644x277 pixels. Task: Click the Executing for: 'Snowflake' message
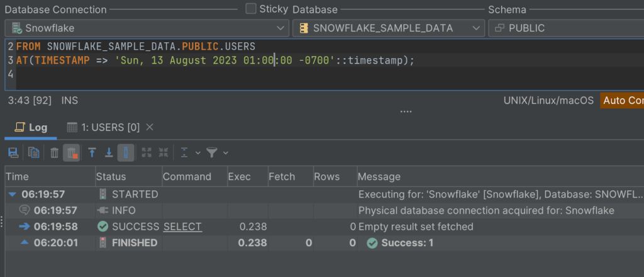coord(501,195)
